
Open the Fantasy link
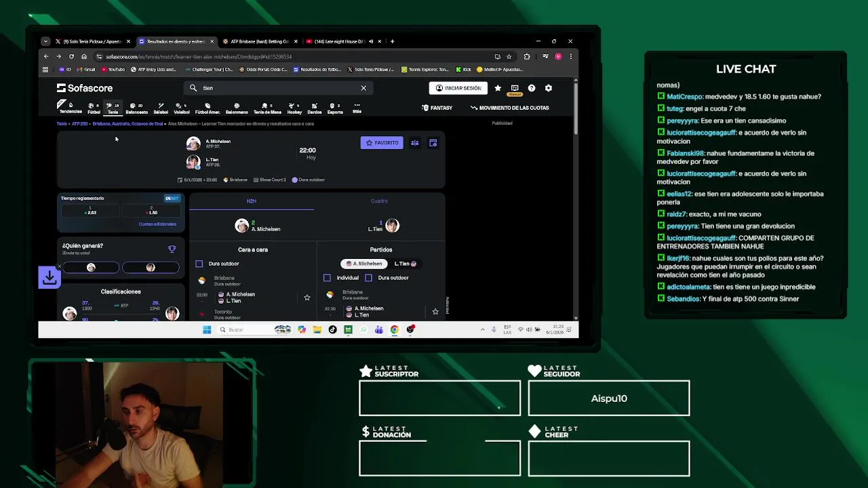[x=437, y=108]
